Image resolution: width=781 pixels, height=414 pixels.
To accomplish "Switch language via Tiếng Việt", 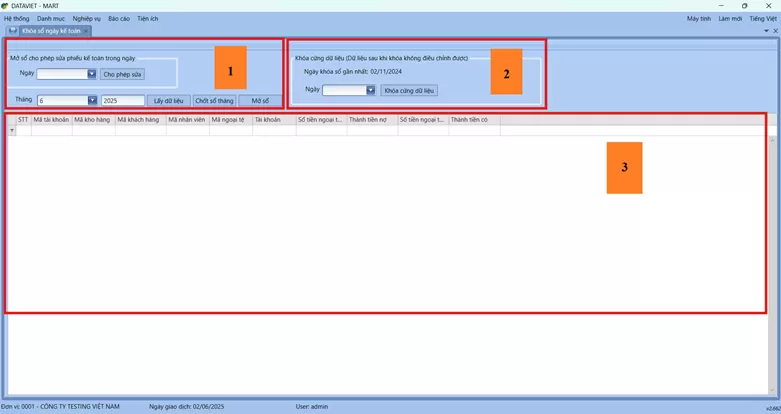I will pyautogui.click(x=763, y=18).
